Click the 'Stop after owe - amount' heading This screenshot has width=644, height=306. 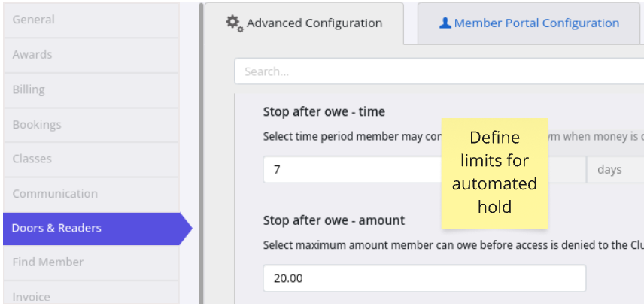click(334, 221)
